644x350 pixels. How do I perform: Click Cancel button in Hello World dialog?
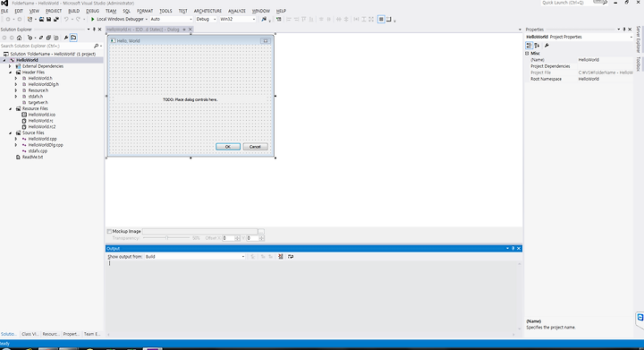coord(255,147)
